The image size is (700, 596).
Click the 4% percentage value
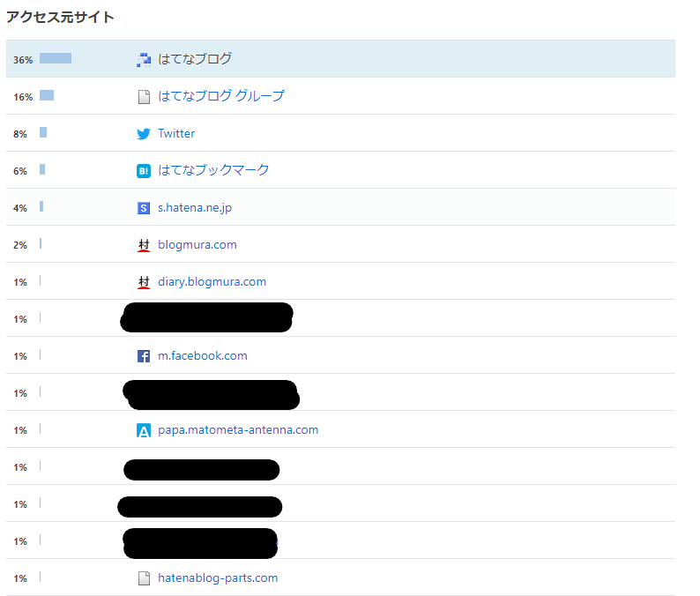[x=20, y=208]
